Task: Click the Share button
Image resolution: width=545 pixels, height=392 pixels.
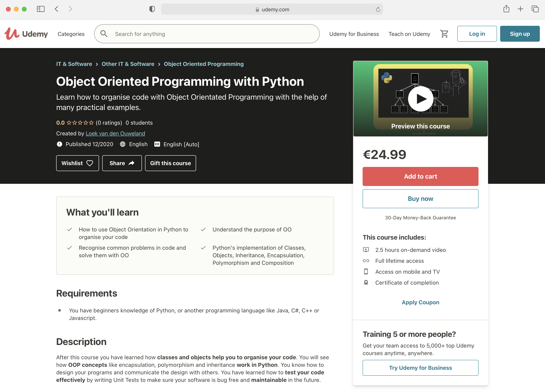Action: click(x=122, y=163)
